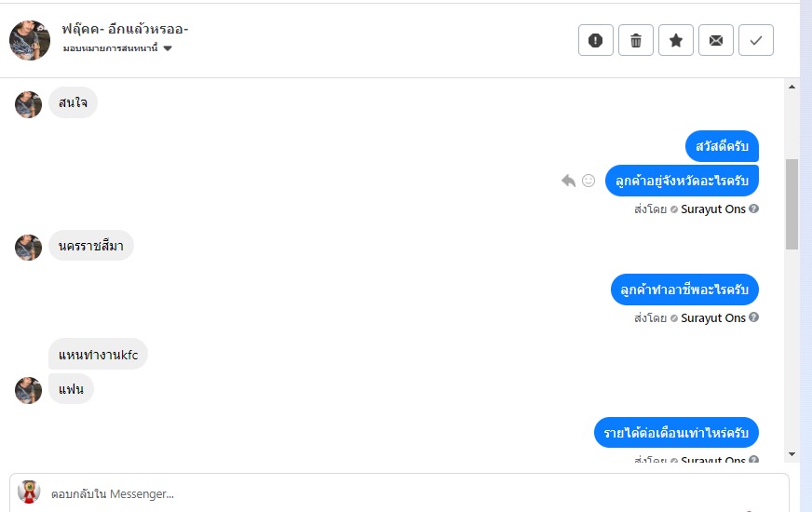Click help icon under ลูกค้าทำอาชีพอะไรครับ message
Screen dimensions: 812x512
click(754, 318)
